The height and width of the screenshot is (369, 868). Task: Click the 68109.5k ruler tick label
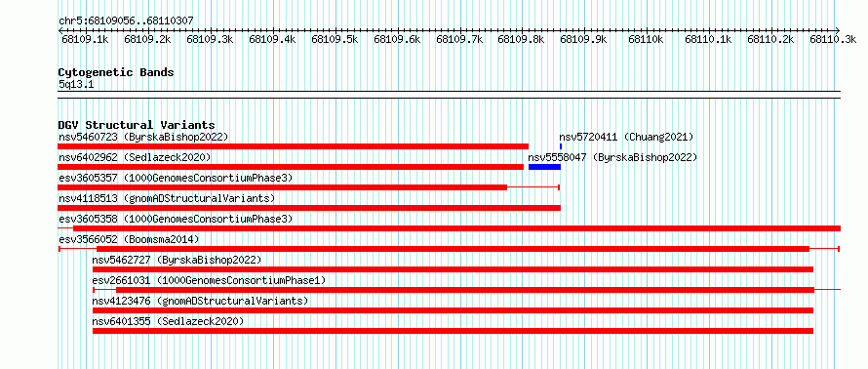tap(335, 39)
